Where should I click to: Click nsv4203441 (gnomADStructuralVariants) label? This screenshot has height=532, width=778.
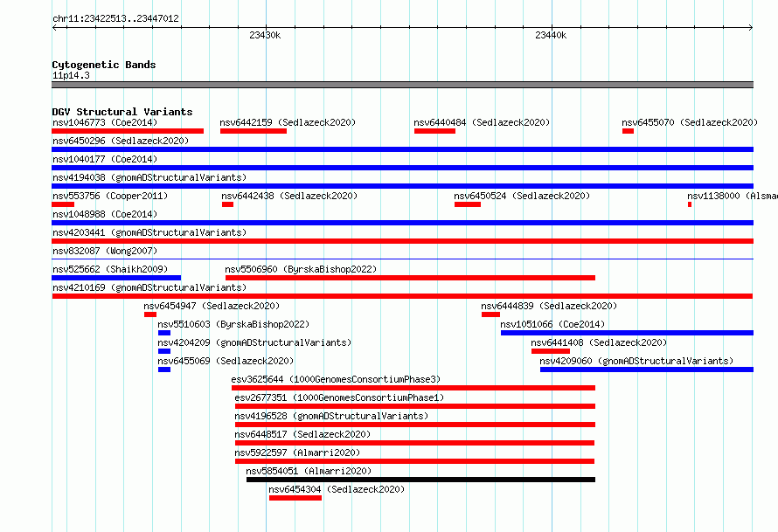[149, 232]
